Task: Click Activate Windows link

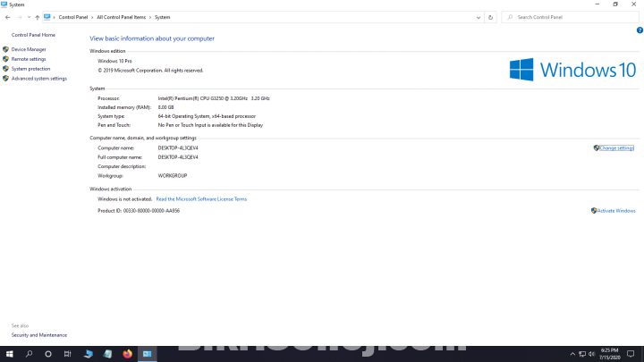Action: point(616,211)
